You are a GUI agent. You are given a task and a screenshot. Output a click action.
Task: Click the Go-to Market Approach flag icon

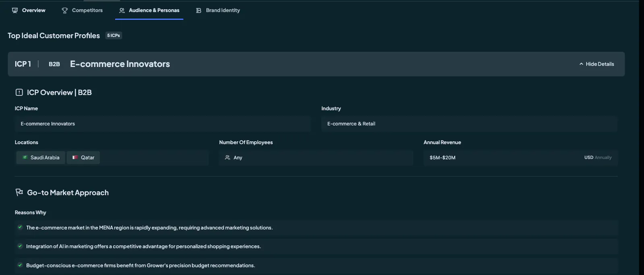point(19,193)
